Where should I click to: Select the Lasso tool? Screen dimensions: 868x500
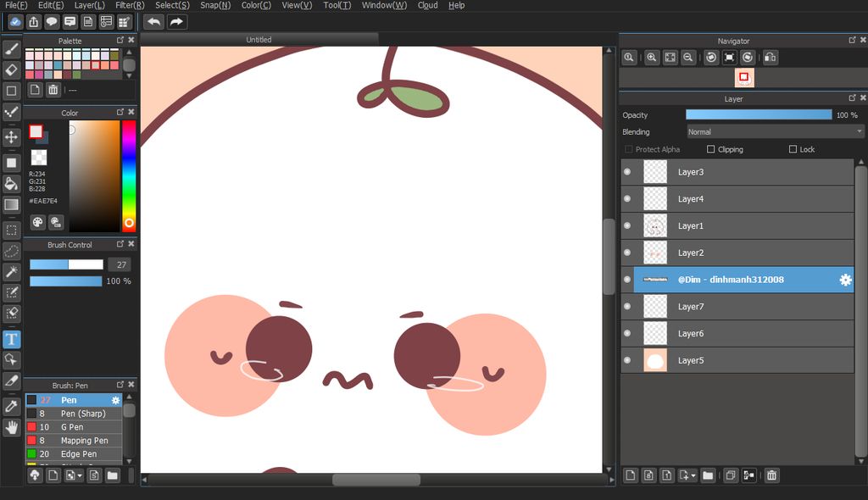[12, 251]
